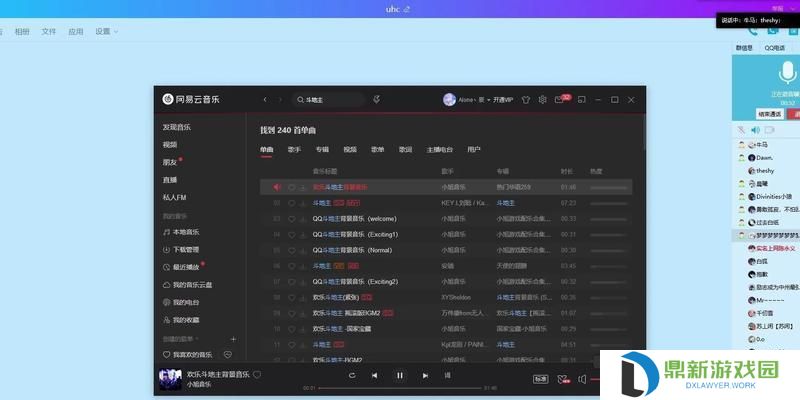800x400 pixels.
Task: Switch to the 专辑 tab
Action: tap(322, 149)
